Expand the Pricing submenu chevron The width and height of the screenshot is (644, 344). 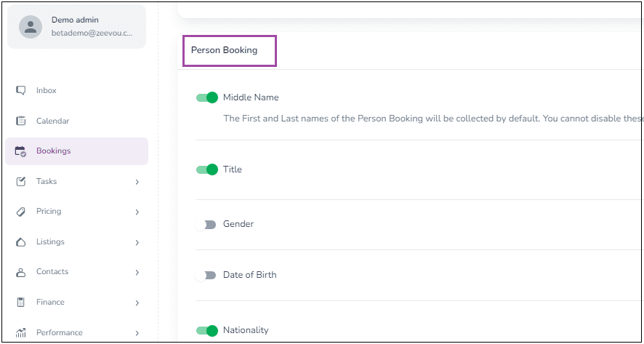[x=137, y=212]
